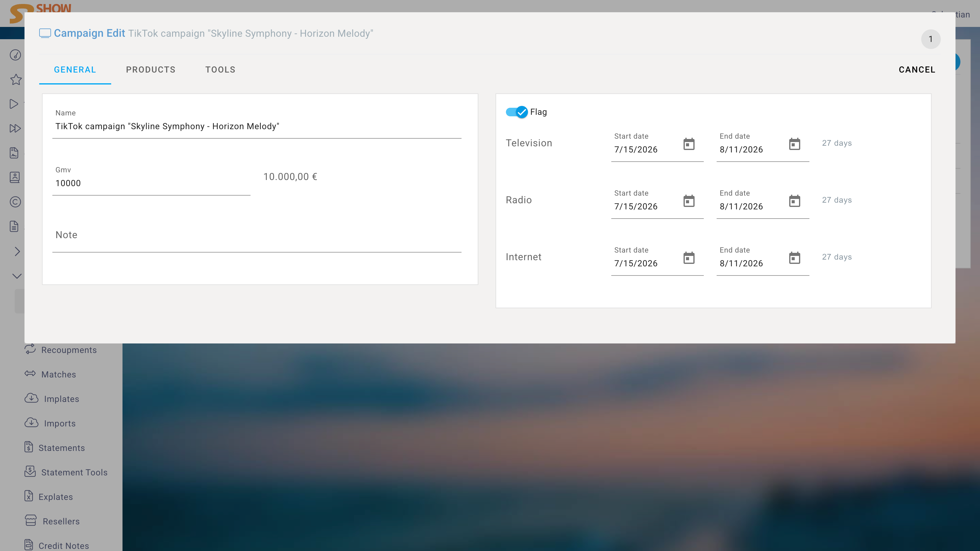This screenshot has width=980, height=551.
Task: Click the star favorites sidebar icon
Action: pyautogui.click(x=16, y=80)
